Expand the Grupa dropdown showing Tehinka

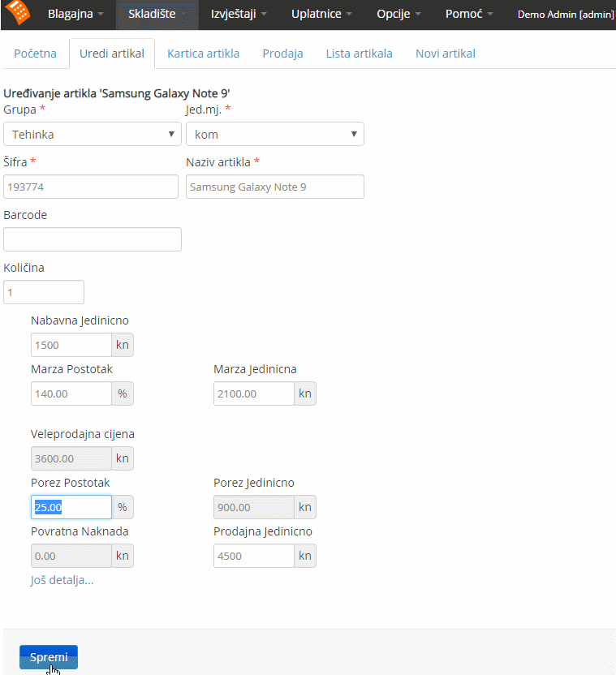93,135
